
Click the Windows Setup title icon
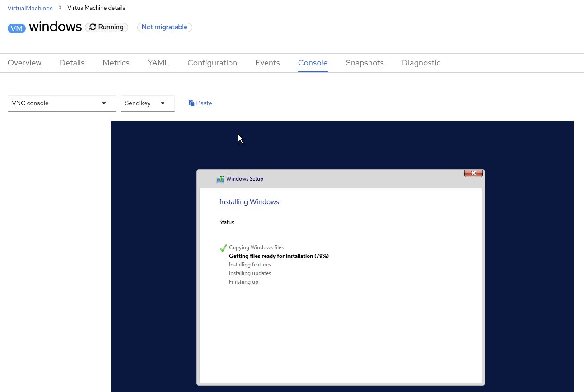click(220, 179)
